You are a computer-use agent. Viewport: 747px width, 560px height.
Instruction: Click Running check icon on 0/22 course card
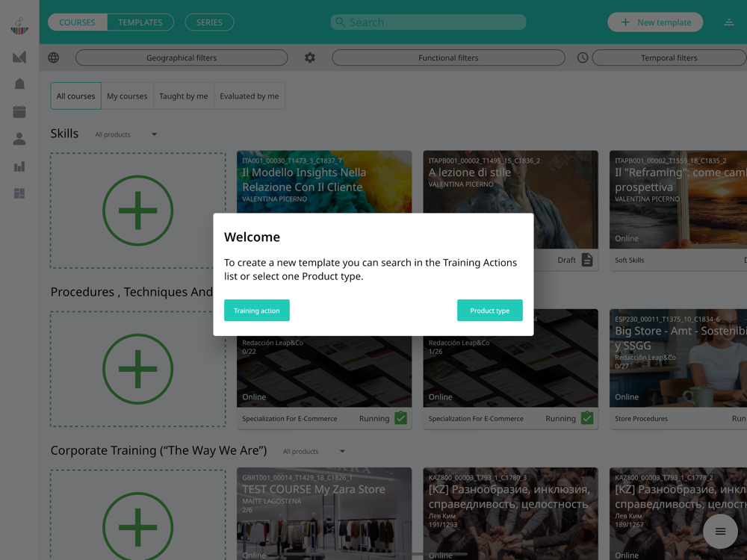(x=401, y=418)
